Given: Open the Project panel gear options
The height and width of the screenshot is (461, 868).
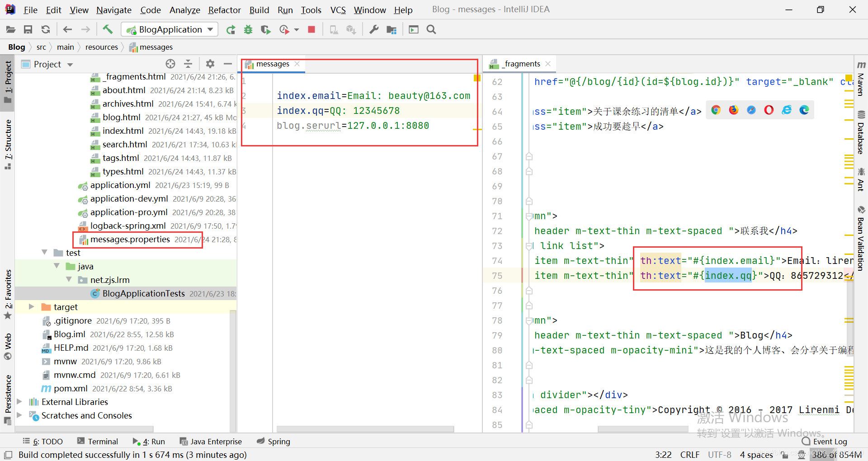Looking at the screenshot, I should coord(210,64).
